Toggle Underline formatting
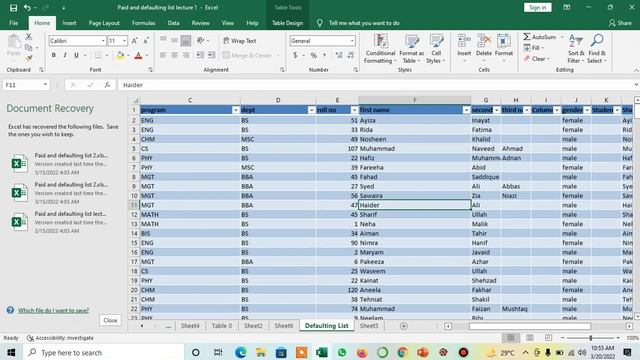640x360 pixels. tap(76, 55)
